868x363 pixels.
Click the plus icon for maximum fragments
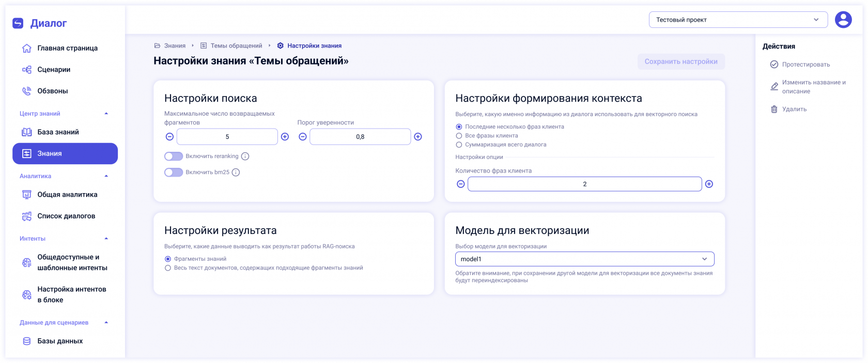tap(285, 137)
